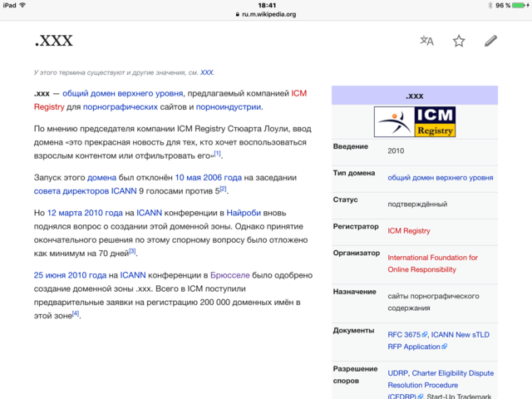532x399 pixels.
Task: Tap the ICM Registry logo image
Action: [x=415, y=122]
